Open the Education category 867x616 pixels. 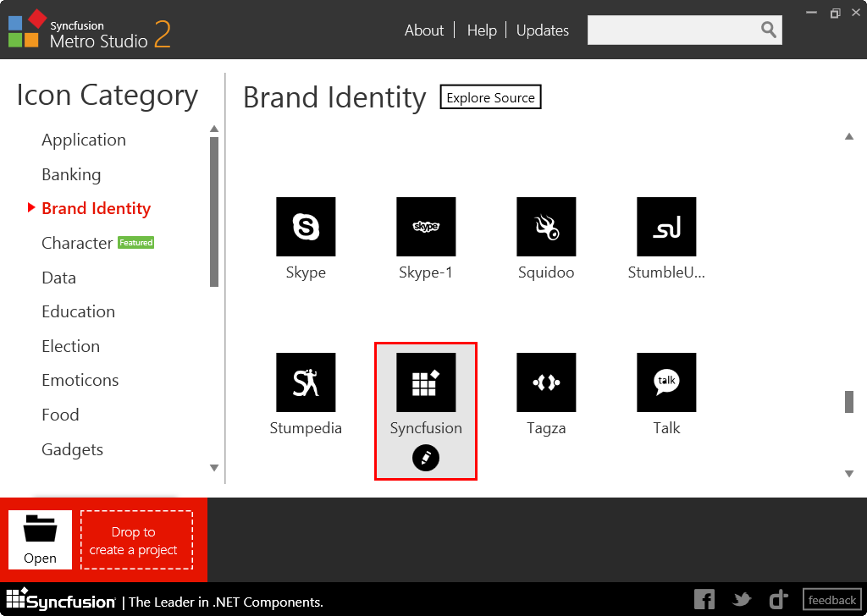pyautogui.click(x=79, y=311)
